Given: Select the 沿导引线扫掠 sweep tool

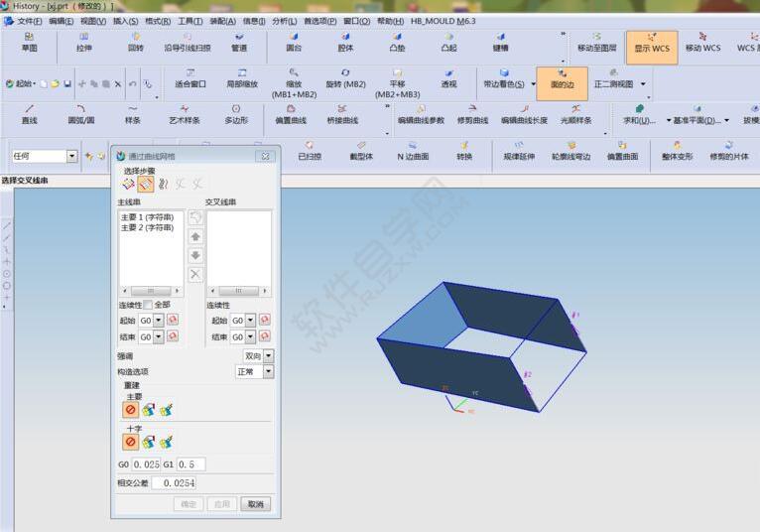Looking at the screenshot, I should pyautogui.click(x=188, y=43).
